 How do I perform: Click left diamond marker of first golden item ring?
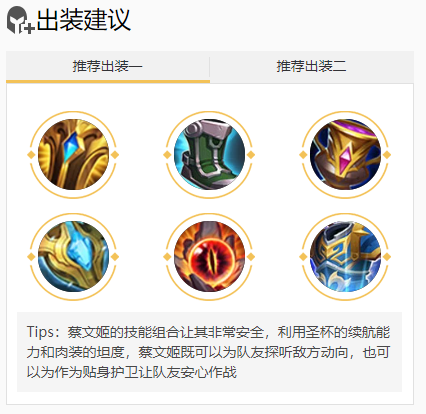coord(31,155)
